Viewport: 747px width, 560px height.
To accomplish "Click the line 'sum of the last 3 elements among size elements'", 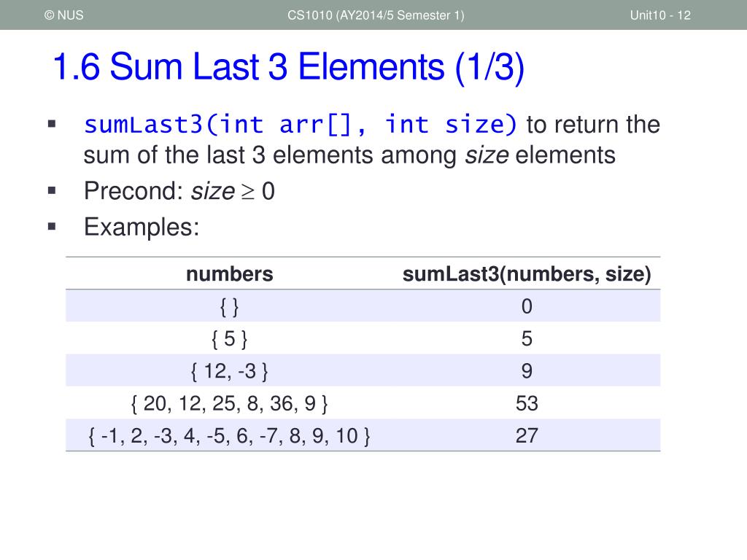I will point(349,155).
